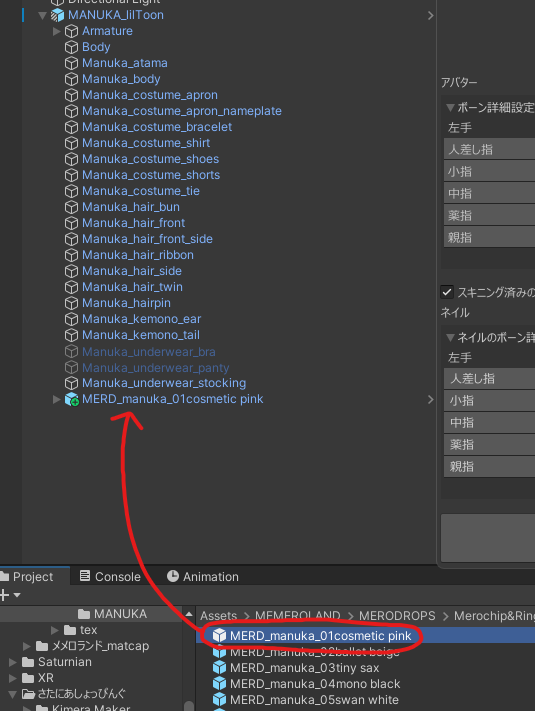Collapse the ボーン詳細設定 foldout
The image size is (535, 711).
[450, 108]
